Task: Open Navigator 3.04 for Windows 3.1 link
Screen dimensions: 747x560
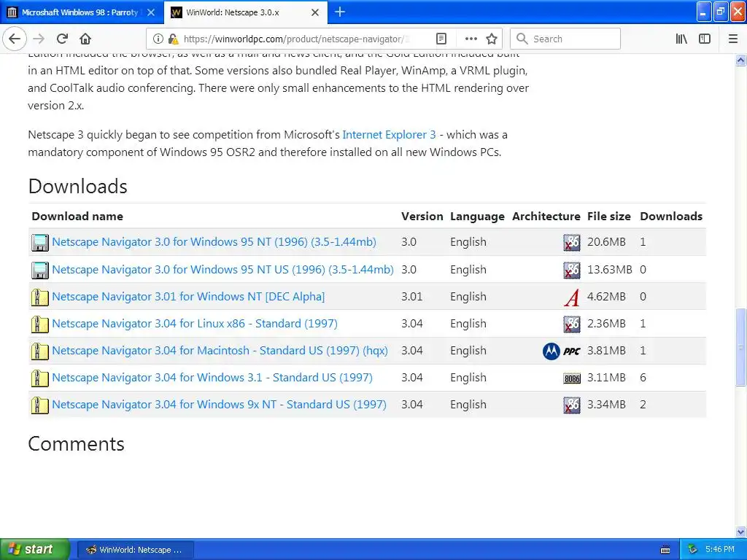Action: pos(212,378)
